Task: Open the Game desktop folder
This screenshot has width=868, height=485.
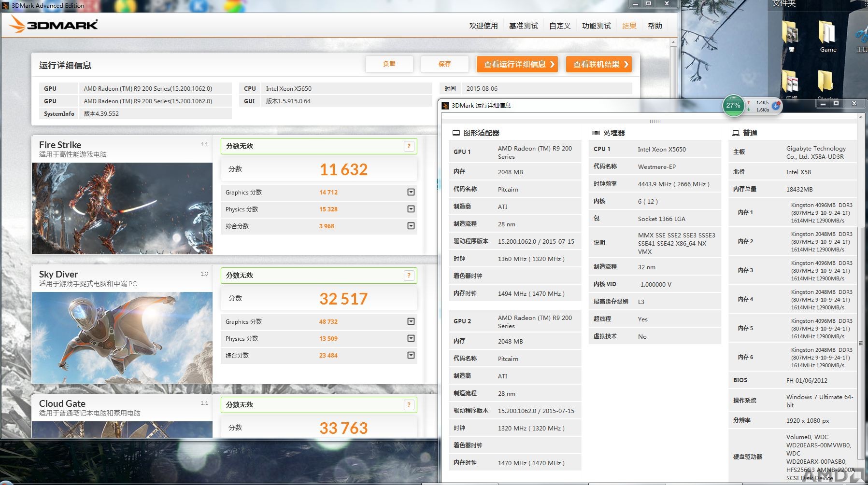Action: click(x=828, y=36)
